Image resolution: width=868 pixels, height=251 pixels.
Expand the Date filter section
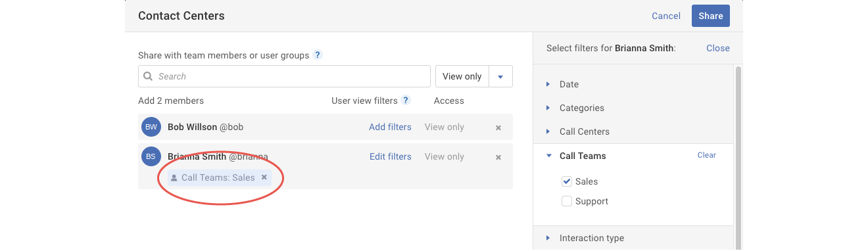[569, 84]
